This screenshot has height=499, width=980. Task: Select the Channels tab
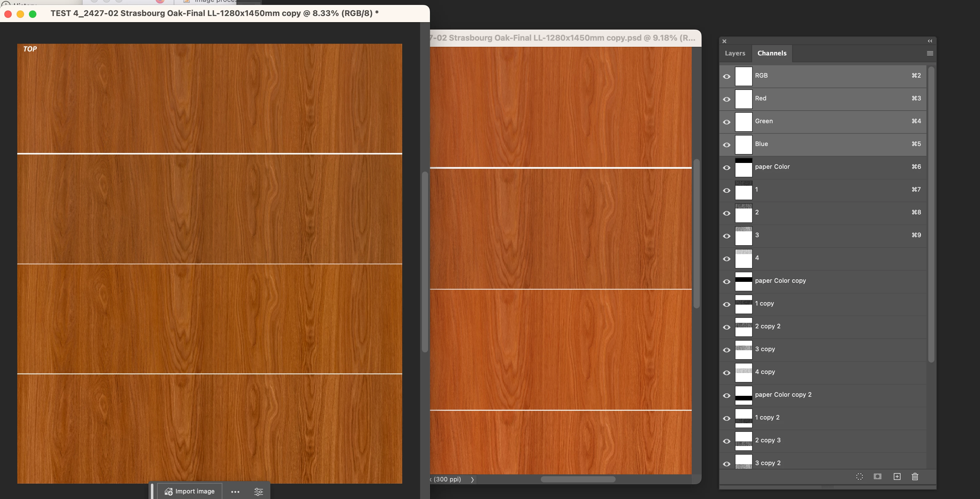point(771,53)
